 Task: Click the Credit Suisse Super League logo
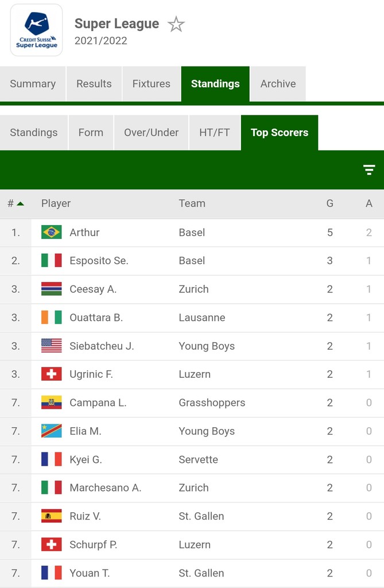point(36,30)
